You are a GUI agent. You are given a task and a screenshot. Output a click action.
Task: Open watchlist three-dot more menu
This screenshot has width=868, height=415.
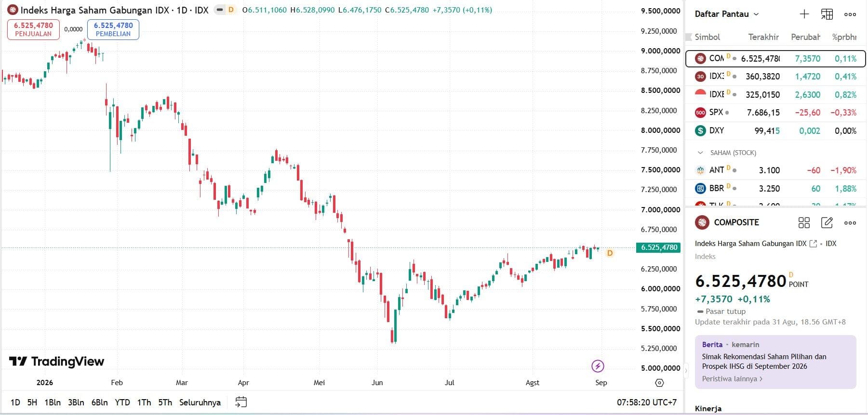(x=850, y=14)
